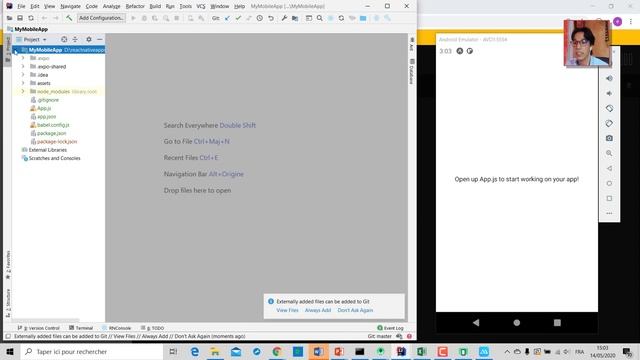Click the Git update project blue arrow
640x360 pixels.
pyautogui.click(x=227, y=18)
